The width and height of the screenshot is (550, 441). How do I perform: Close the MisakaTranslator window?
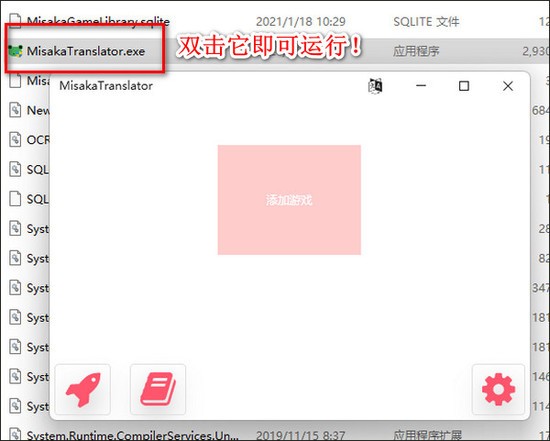click(x=508, y=86)
